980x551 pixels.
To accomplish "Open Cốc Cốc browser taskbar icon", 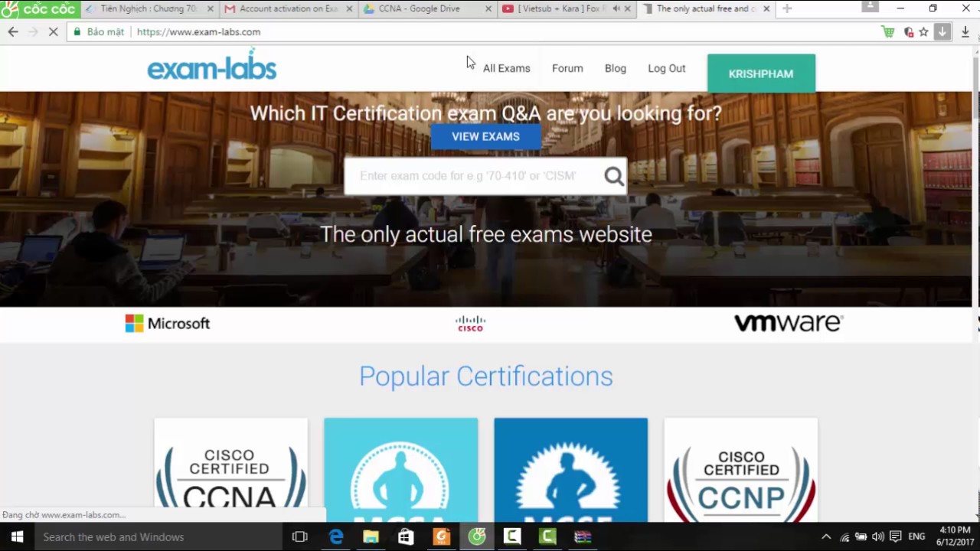I will click(x=477, y=536).
